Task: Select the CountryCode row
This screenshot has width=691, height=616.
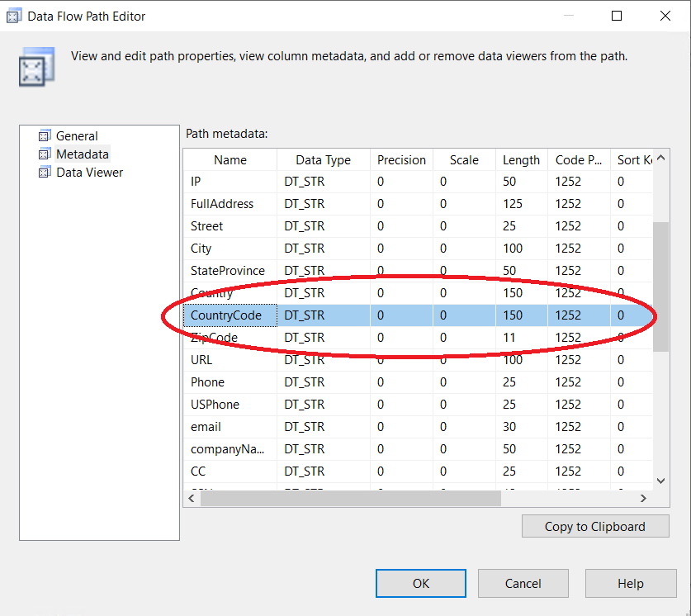Action: [226, 315]
